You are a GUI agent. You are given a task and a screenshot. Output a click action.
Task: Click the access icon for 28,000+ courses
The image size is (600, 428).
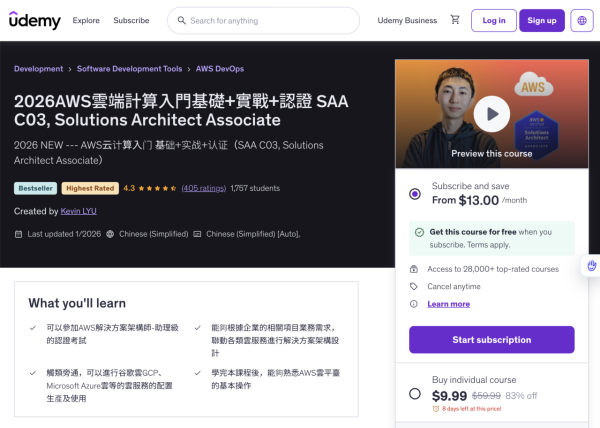[x=414, y=269]
